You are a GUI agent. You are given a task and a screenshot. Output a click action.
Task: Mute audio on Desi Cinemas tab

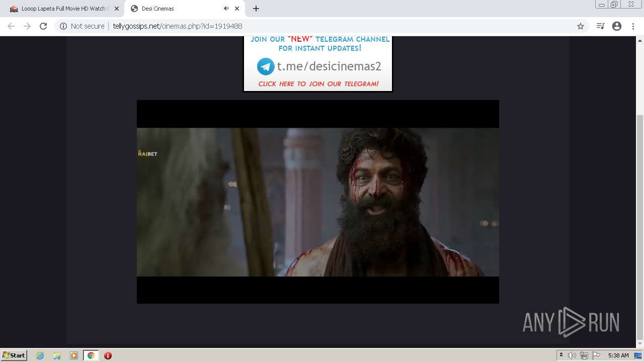(x=226, y=9)
